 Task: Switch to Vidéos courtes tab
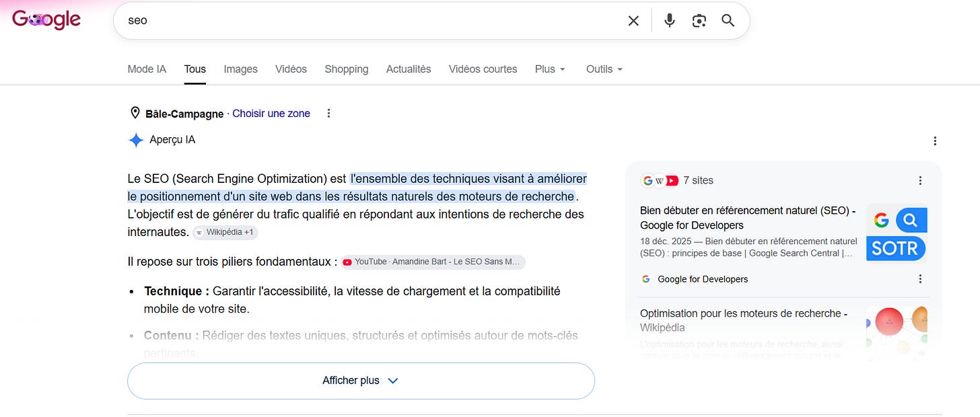(x=483, y=69)
